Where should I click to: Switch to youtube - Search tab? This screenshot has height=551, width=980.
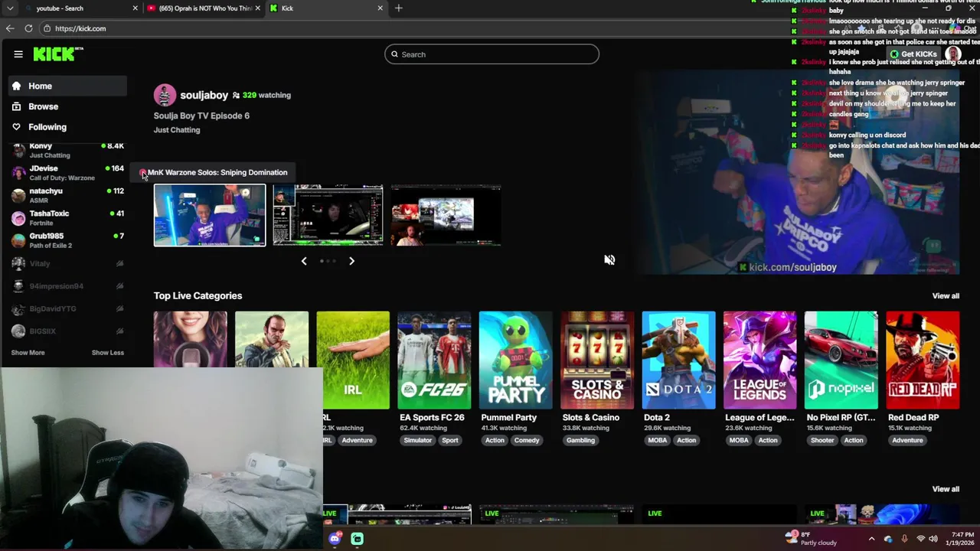point(80,8)
